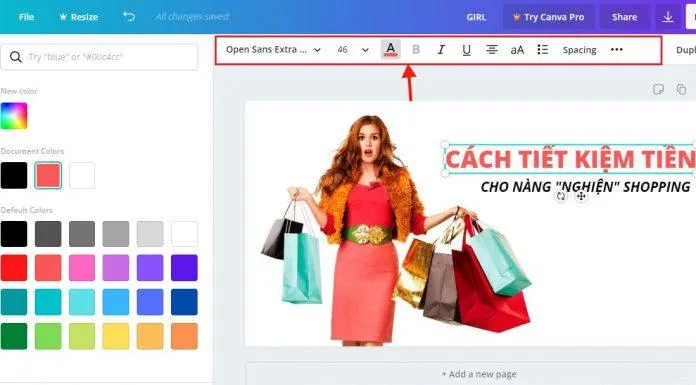Click Try Canva Pro button
696x385 pixels.
(549, 17)
